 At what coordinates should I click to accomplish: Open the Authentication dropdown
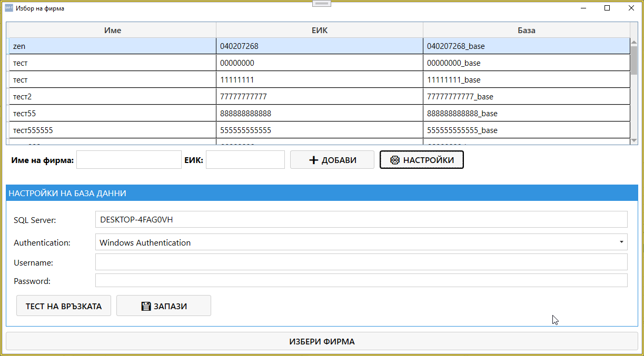(x=361, y=242)
